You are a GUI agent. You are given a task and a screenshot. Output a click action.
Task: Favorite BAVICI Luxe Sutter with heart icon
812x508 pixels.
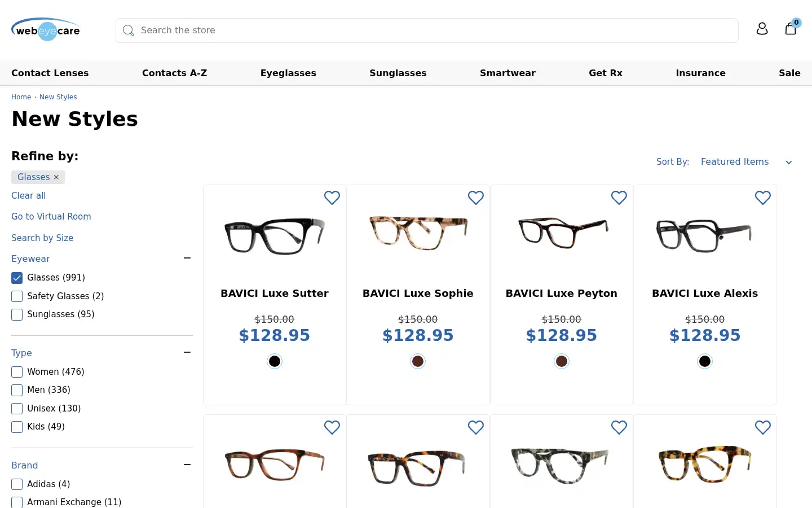pyautogui.click(x=332, y=198)
